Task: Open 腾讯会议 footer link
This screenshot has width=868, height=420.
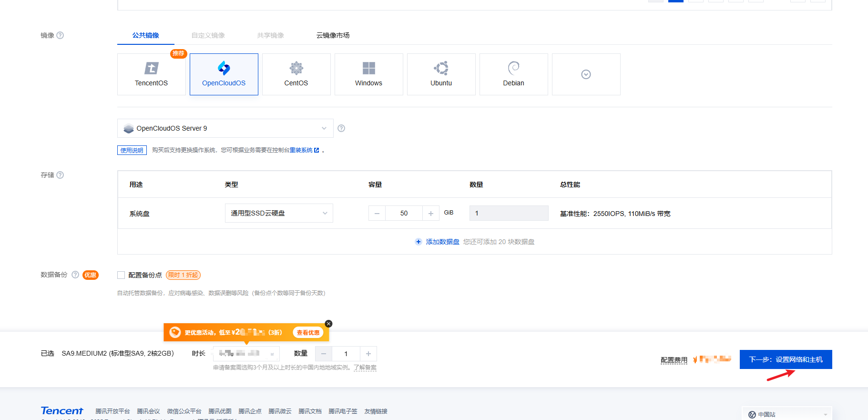Action: (x=149, y=411)
